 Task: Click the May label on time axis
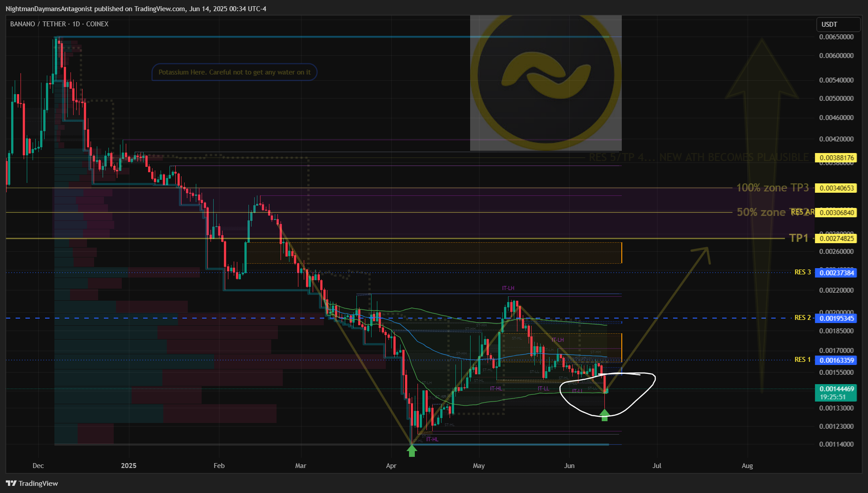479,466
